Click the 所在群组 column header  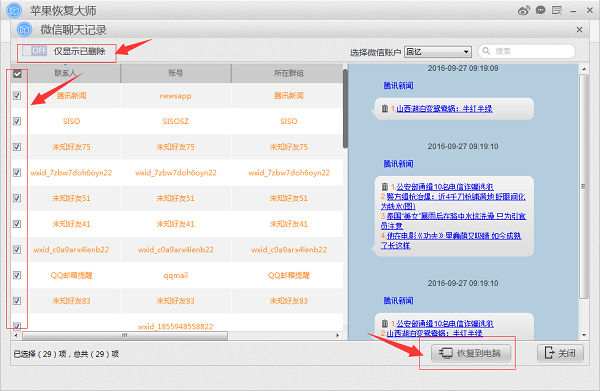(x=289, y=73)
